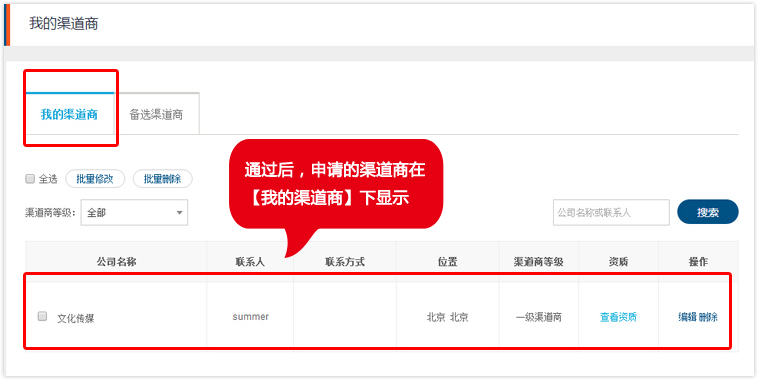Focus the 公司名称或联系人 search field
This screenshot has width=758, height=380.
[x=611, y=212]
